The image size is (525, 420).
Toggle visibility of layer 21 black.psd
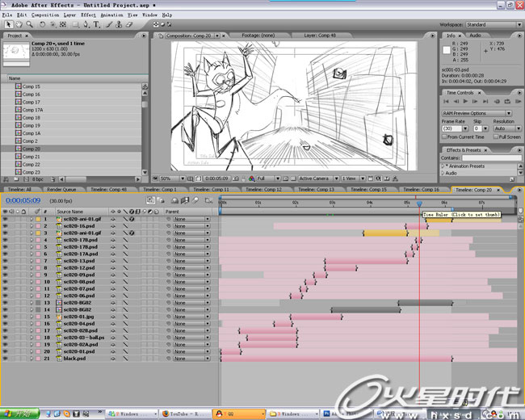[x=5, y=359]
